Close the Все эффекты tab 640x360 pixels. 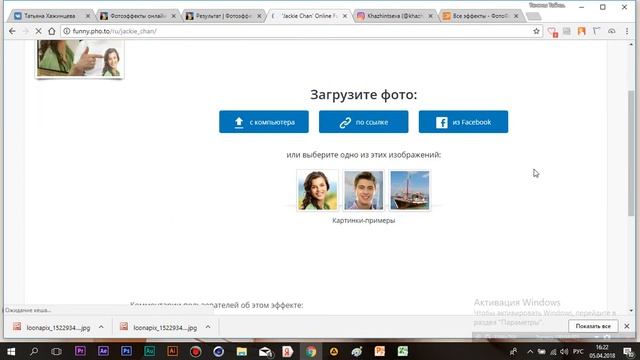tap(516, 16)
